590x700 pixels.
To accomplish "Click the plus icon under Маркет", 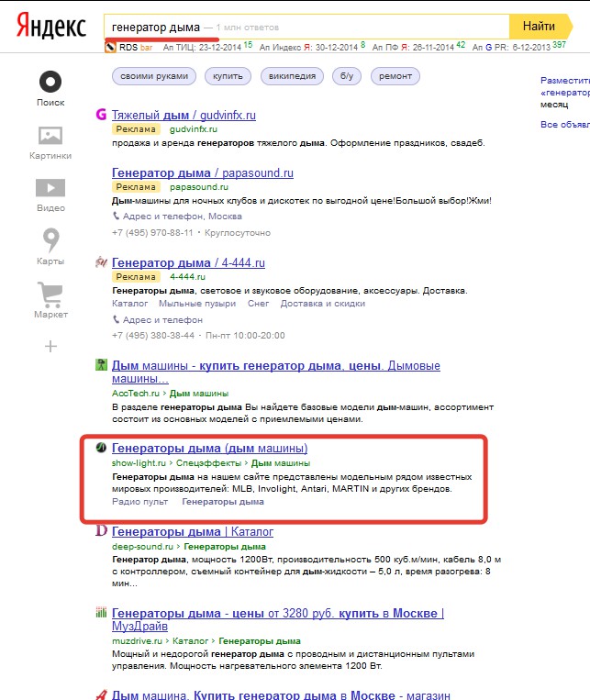I will (x=50, y=347).
